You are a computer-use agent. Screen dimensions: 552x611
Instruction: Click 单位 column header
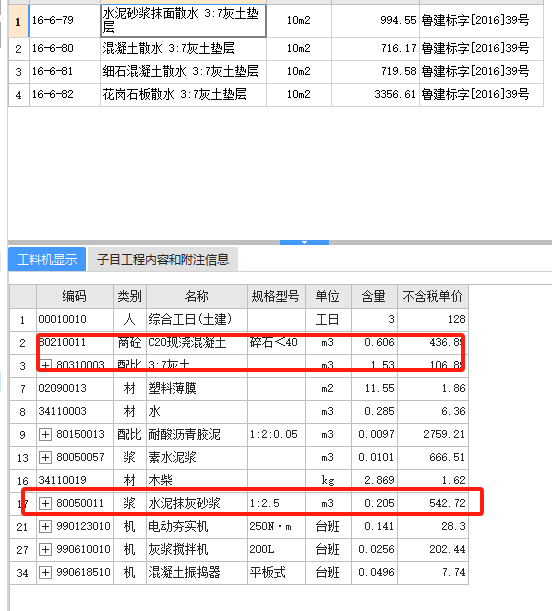[x=328, y=297]
